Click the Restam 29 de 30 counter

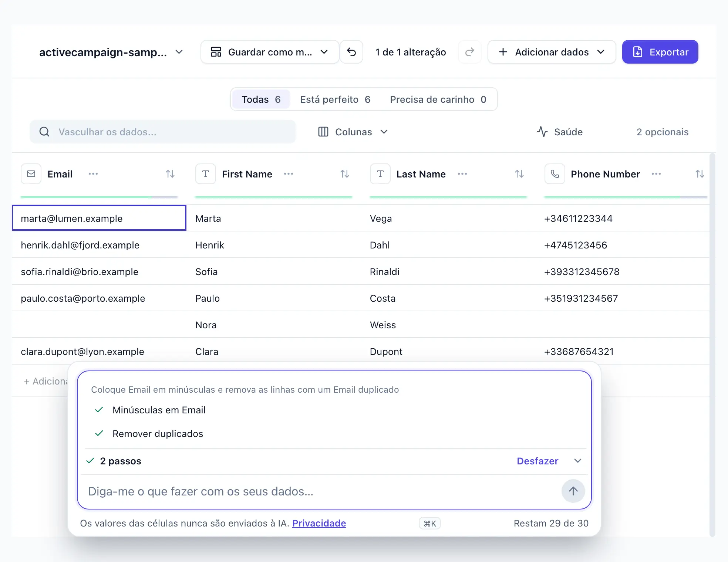click(x=551, y=523)
